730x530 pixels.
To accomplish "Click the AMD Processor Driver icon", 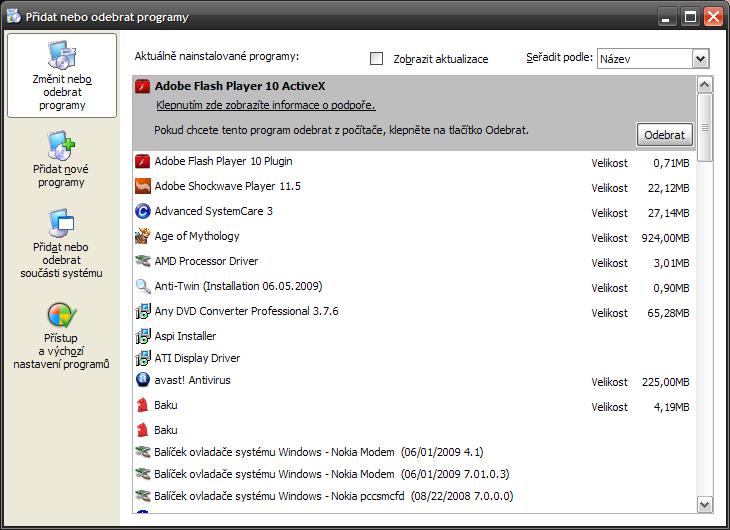I will pyautogui.click(x=143, y=261).
